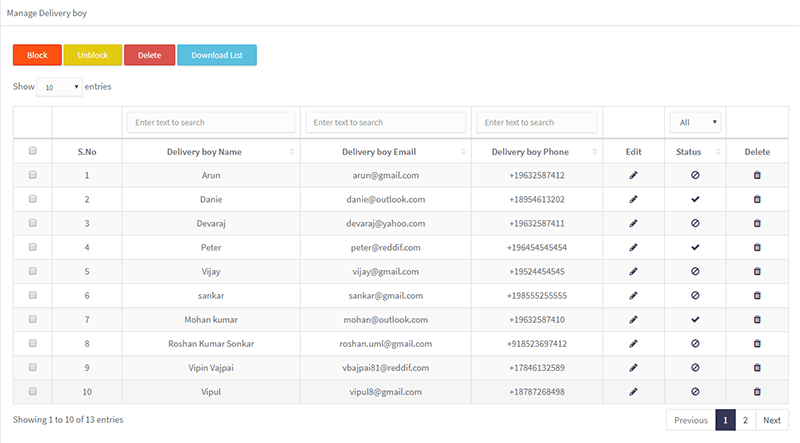The width and height of the screenshot is (800, 443).
Task: Open edit for Roshan Kumar Sonkar
Action: coord(633,343)
